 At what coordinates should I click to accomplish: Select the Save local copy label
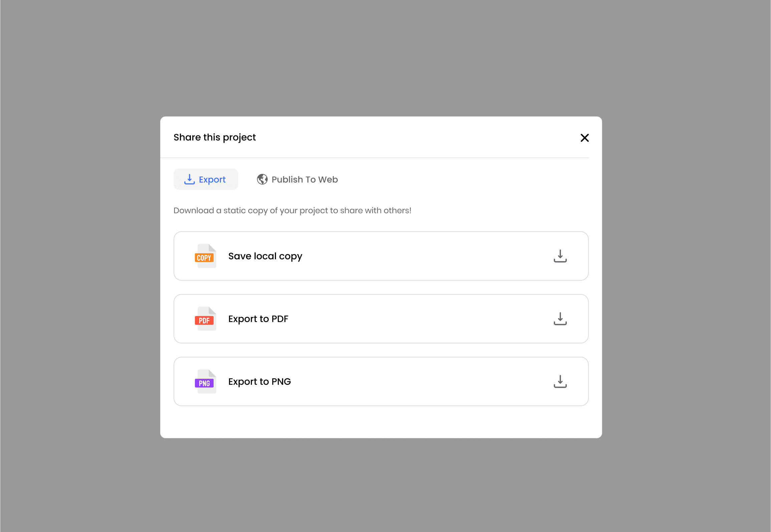pos(265,256)
